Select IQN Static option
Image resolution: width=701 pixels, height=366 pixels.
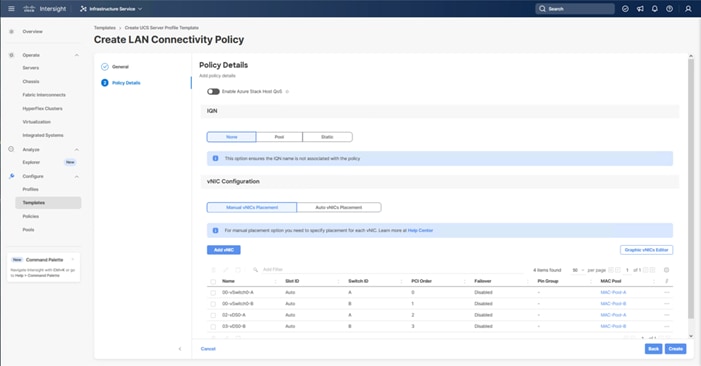pyautogui.click(x=327, y=137)
